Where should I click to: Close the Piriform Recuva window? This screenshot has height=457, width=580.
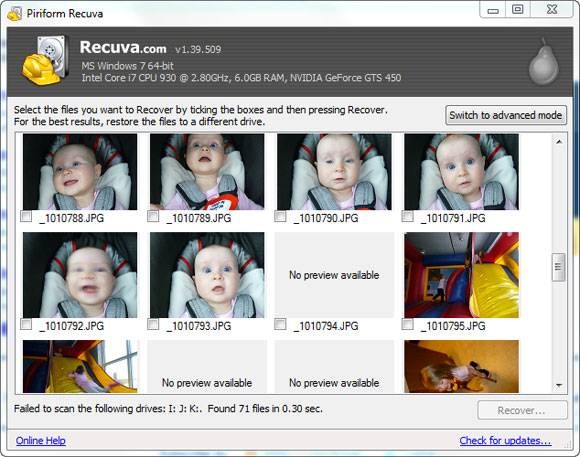pos(552,10)
